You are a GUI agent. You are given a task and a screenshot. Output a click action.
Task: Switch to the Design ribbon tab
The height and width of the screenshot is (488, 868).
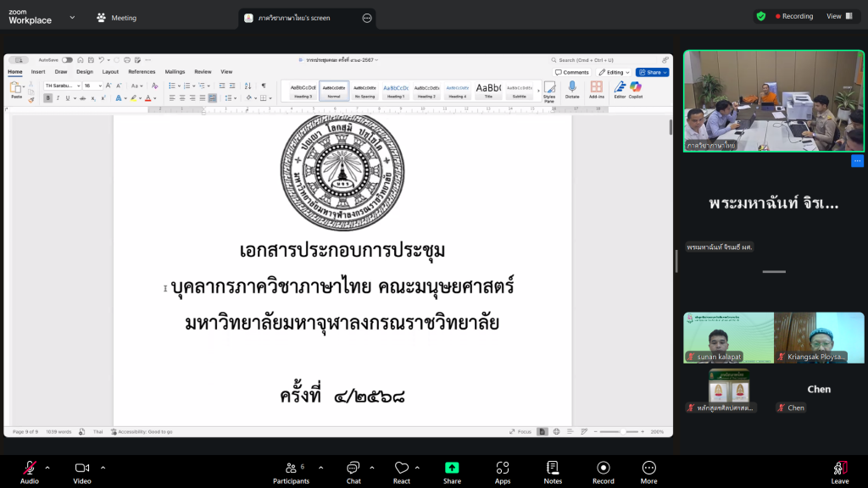(x=85, y=72)
